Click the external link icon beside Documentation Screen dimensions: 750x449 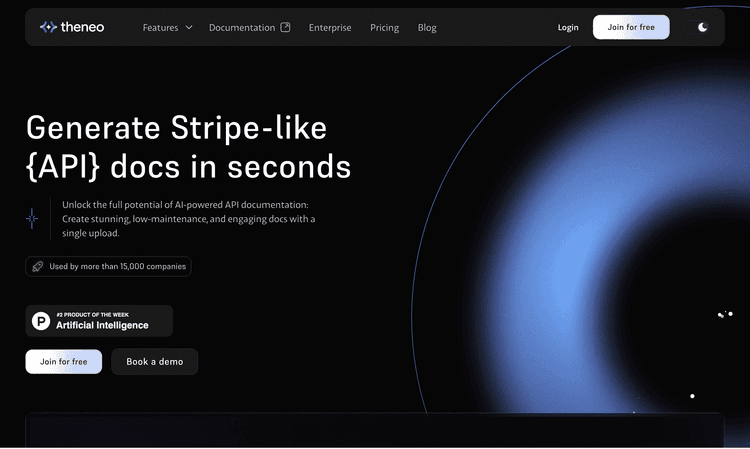pos(286,27)
